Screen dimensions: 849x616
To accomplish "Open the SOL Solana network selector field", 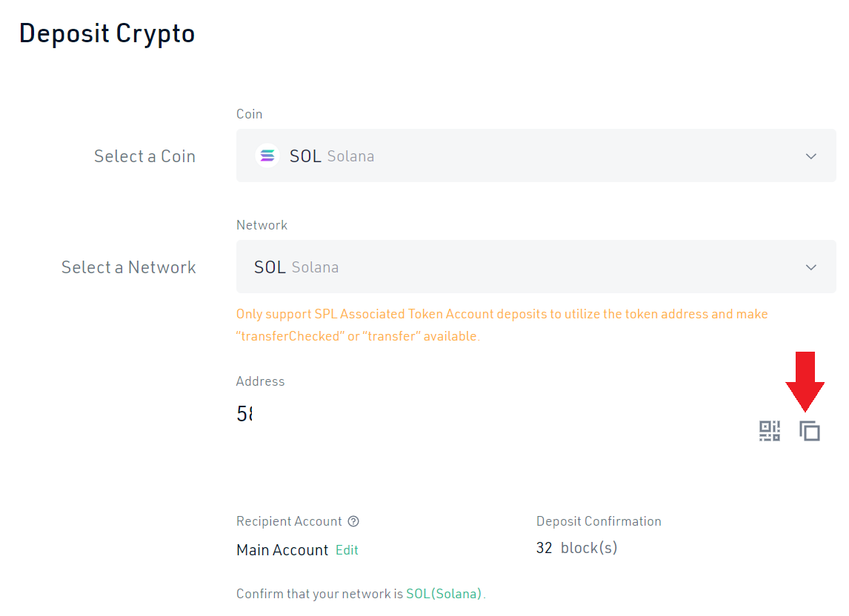I will coord(519,267).
